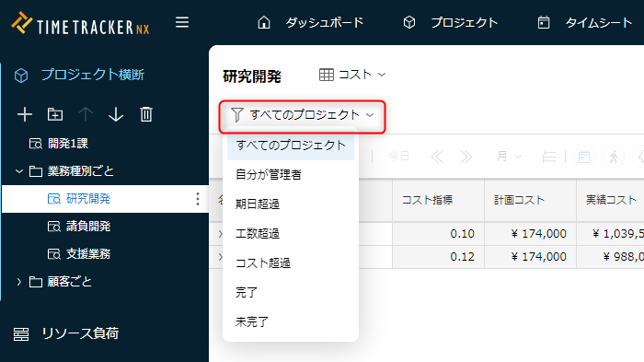The image size is (644, 362).
Task: Choose 工数超過 filter option
Action: tap(291, 234)
